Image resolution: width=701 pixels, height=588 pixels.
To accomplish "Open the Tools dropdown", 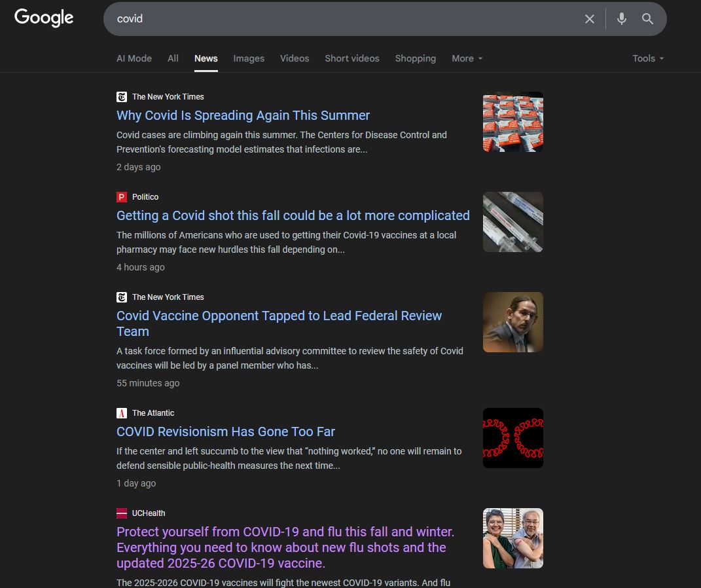I will (647, 58).
